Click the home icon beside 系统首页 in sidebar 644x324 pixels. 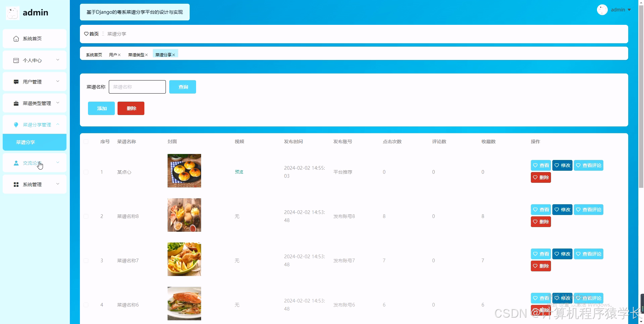click(16, 39)
